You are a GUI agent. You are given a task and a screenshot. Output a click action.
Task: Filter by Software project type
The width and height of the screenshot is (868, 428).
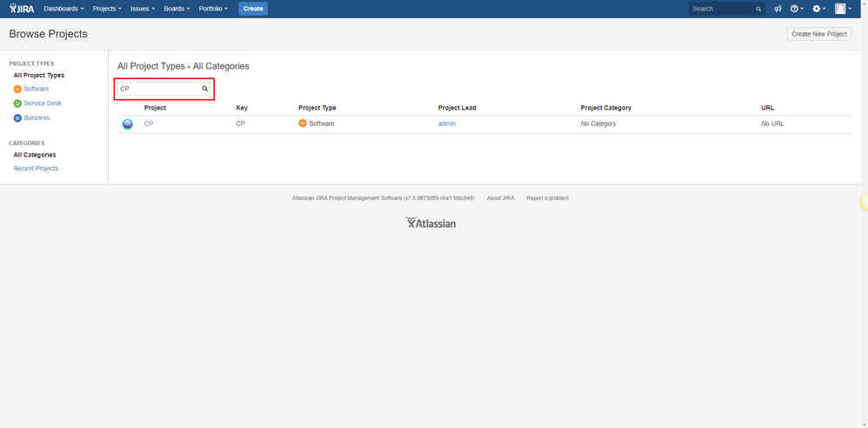[x=36, y=89]
